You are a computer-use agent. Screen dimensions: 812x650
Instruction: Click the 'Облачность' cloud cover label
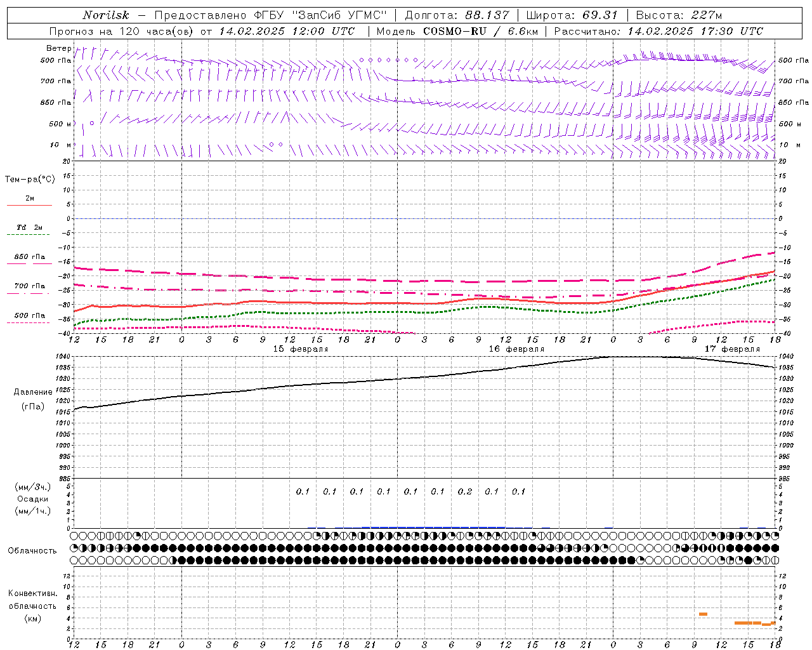tap(32, 551)
